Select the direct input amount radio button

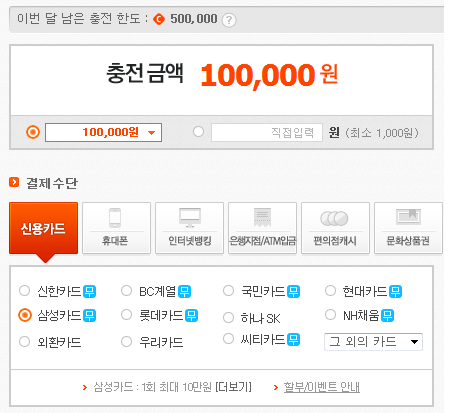click(x=198, y=132)
